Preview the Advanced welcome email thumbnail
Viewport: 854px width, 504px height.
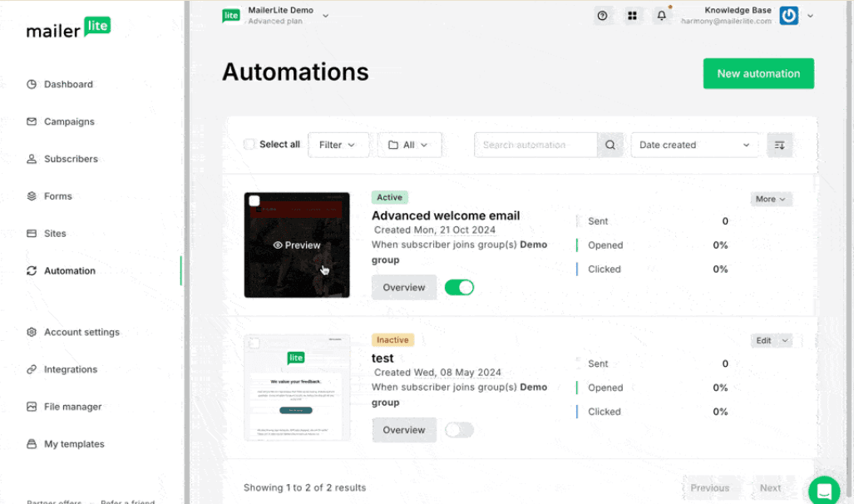297,245
